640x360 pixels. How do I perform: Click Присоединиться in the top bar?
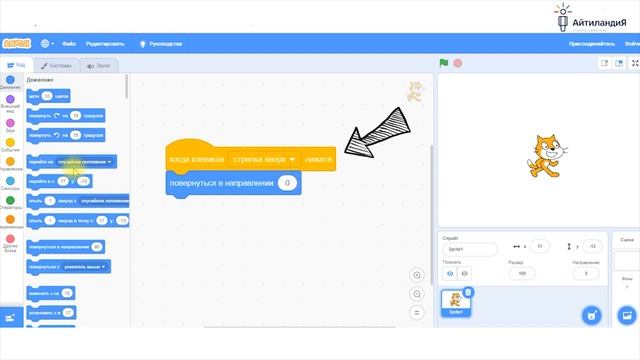pyautogui.click(x=591, y=44)
